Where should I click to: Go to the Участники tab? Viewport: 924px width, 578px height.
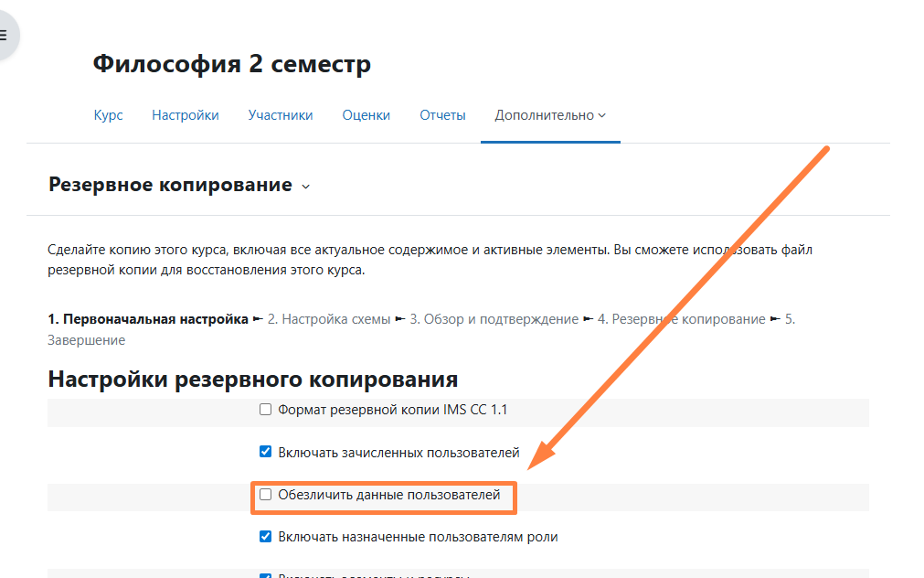click(x=281, y=115)
